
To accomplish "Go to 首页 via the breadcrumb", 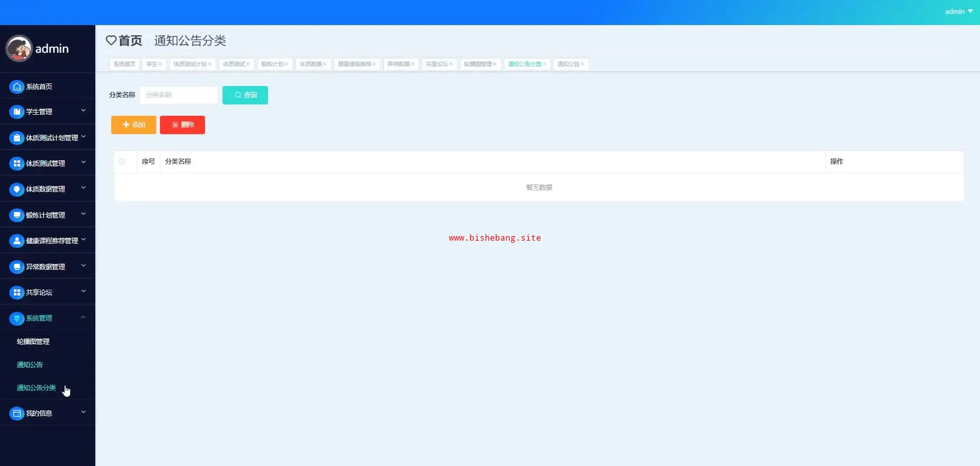I will [x=130, y=40].
